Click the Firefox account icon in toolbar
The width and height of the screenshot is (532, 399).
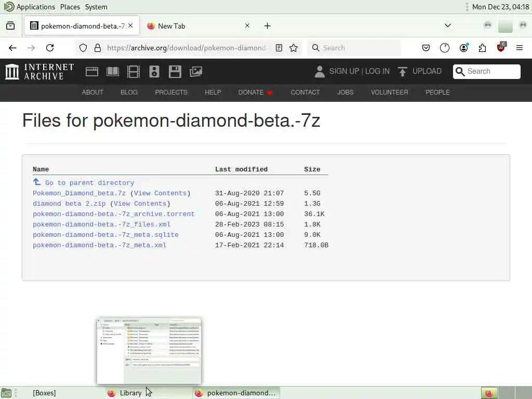[x=463, y=48]
